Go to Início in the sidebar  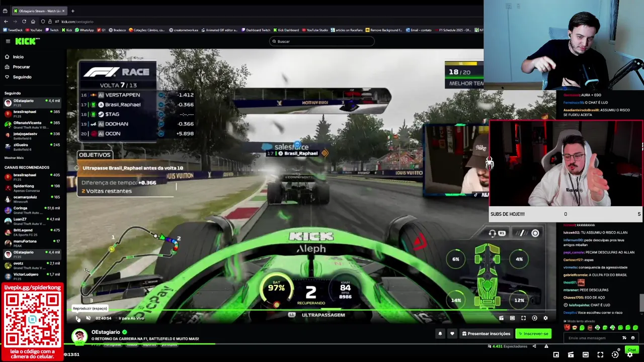[18, 57]
